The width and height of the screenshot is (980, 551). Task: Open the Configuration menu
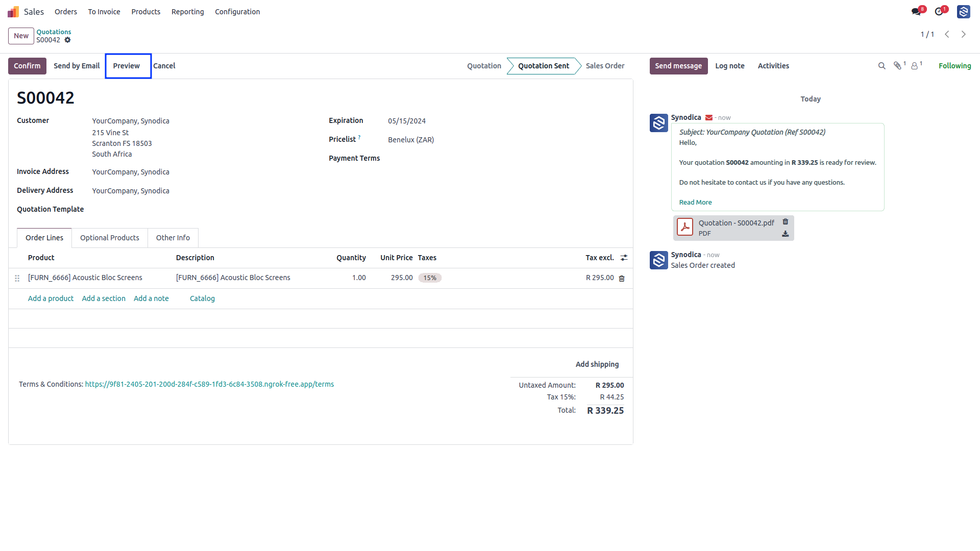(x=237, y=11)
